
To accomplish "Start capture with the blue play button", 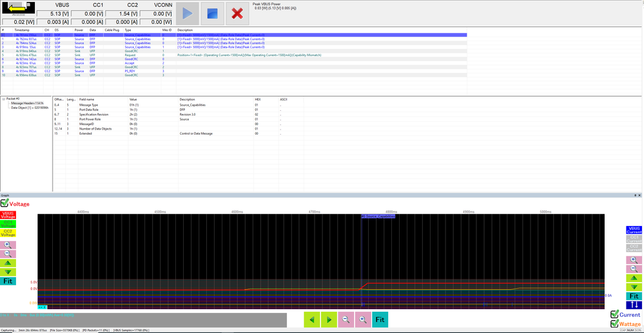I will [188, 14].
